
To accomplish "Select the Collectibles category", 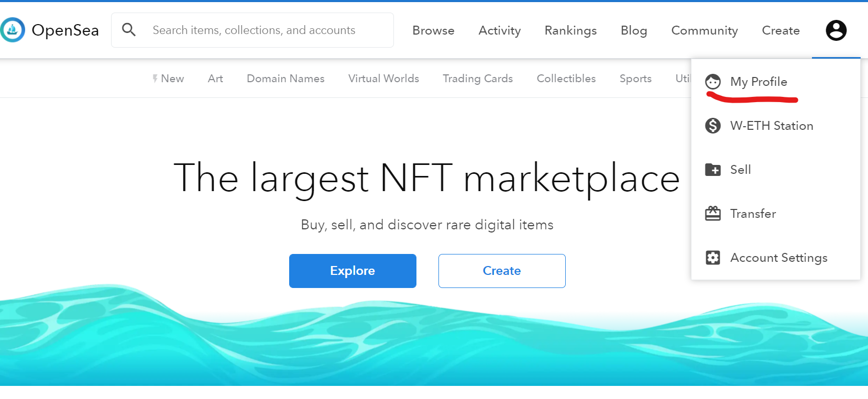I will click(x=566, y=79).
